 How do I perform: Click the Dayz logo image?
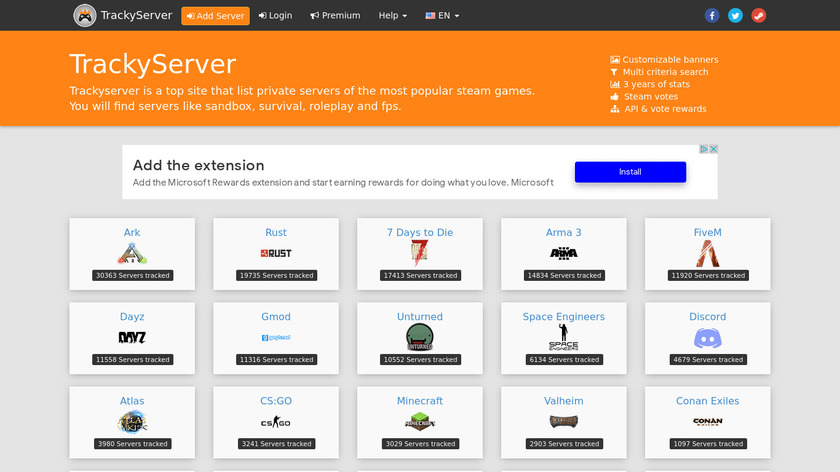pyautogui.click(x=132, y=338)
